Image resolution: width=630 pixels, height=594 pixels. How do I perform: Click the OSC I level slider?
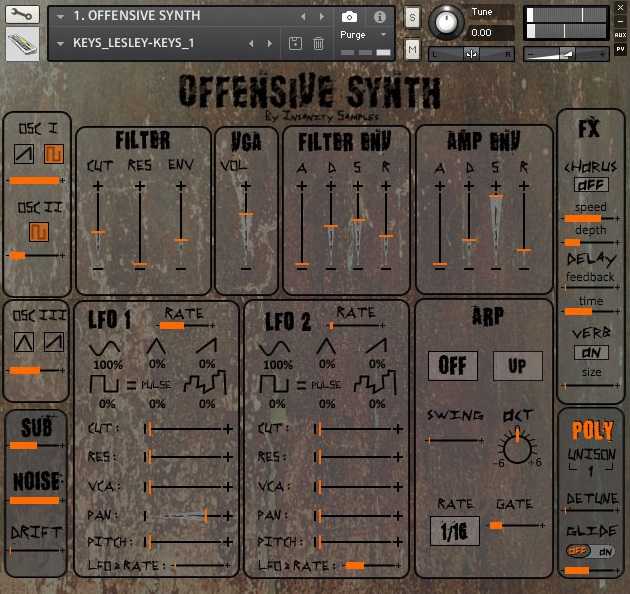pyautogui.click(x=36, y=180)
